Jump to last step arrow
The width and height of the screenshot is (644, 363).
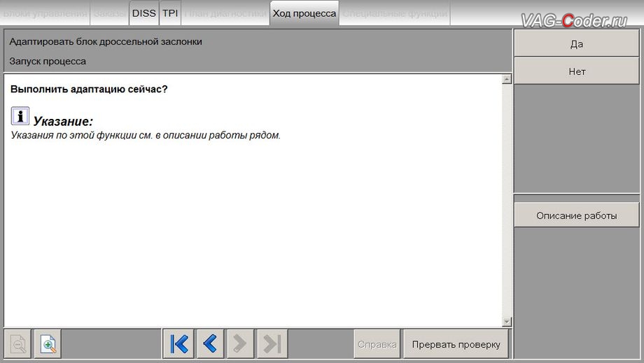[x=272, y=343]
